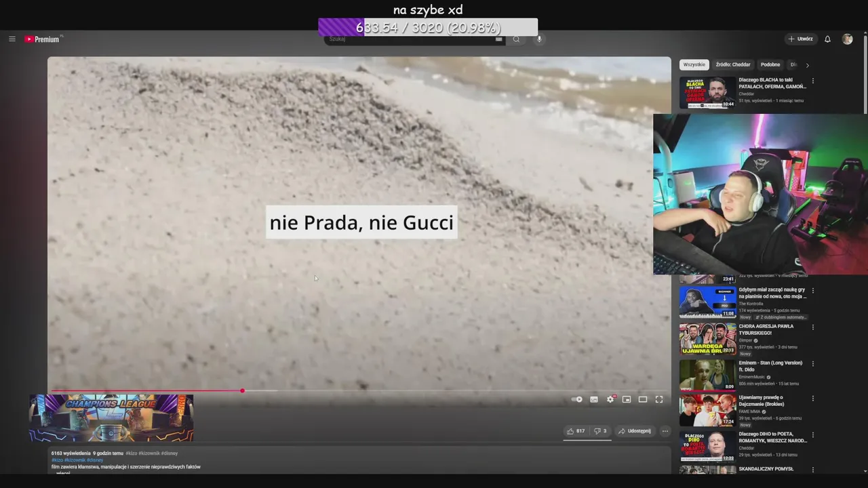The height and width of the screenshot is (488, 868).
Task: Click the Gimper channel name
Action: [747, 340]
